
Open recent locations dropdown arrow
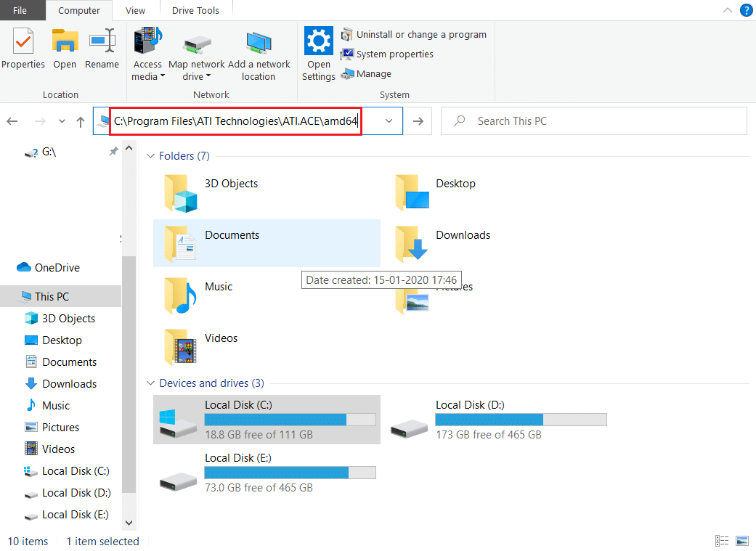coord(62,121)
